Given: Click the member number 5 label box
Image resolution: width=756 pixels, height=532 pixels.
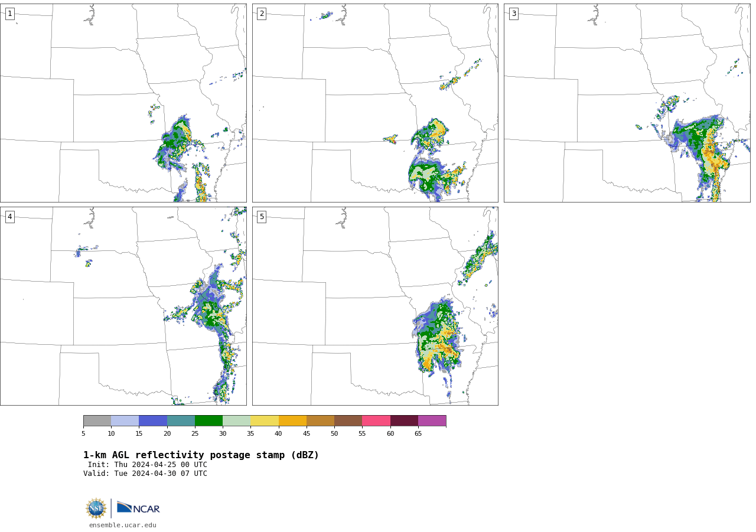Looking at the screenshot, I should [x=262, y=217].
